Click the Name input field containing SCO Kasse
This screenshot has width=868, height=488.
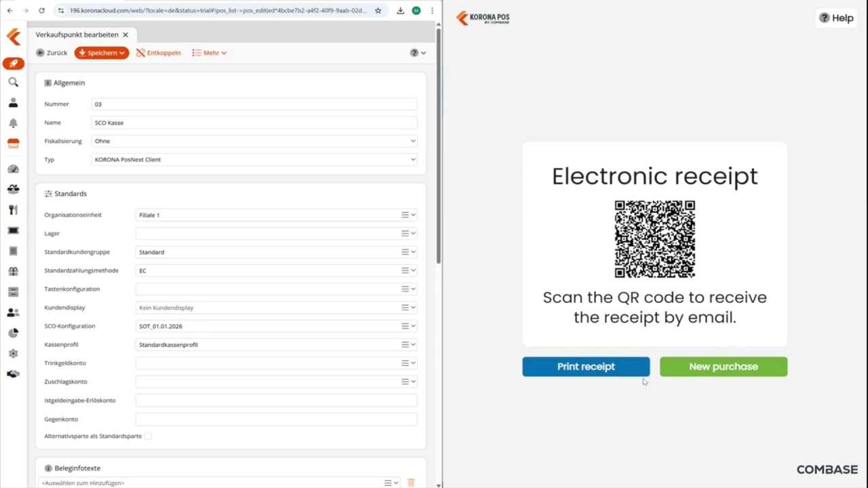click(x=254, y=123)
